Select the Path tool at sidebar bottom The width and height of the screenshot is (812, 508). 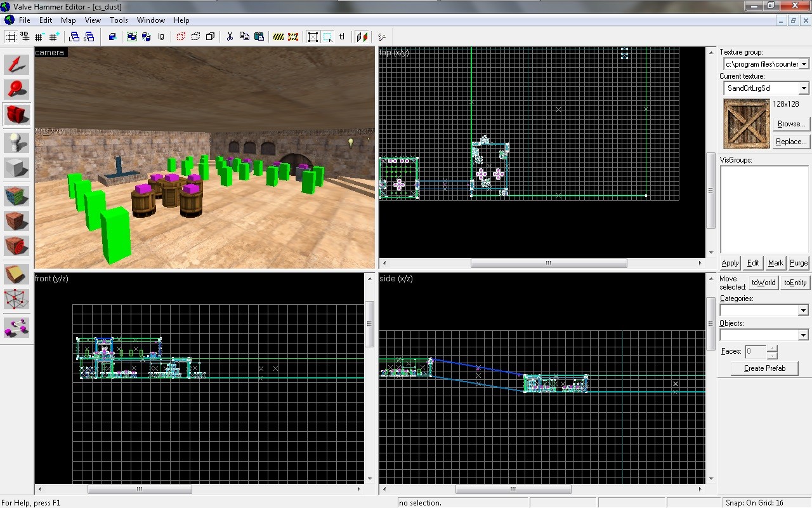(x=16, y=328)
